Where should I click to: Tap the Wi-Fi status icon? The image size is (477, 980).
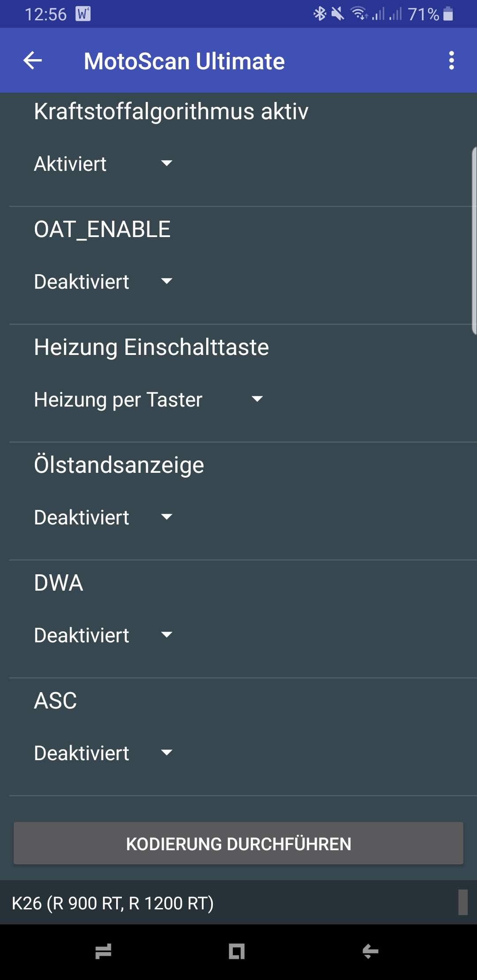[359, 14]
